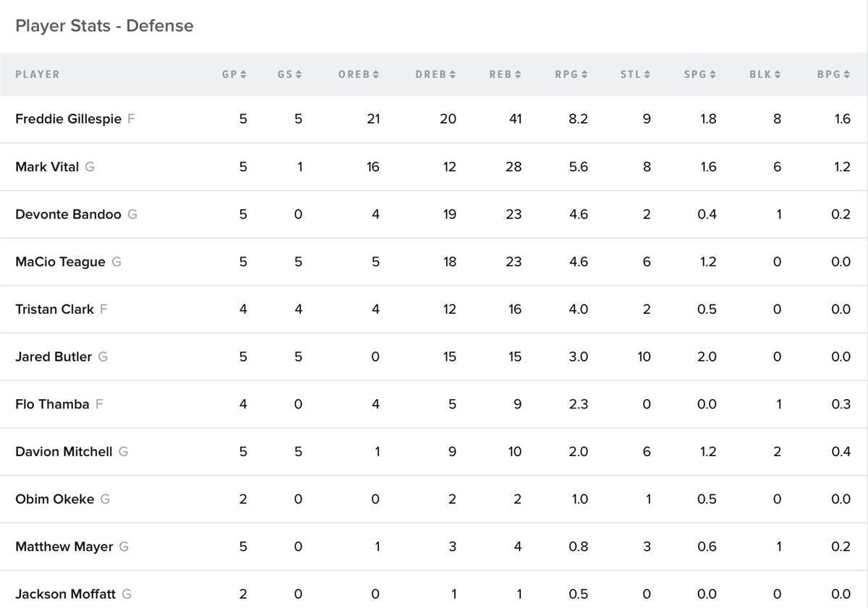This screenshot has height=608, width=868.
Task: Sort by STL column arrows
Action: click(x=647, y=74)
